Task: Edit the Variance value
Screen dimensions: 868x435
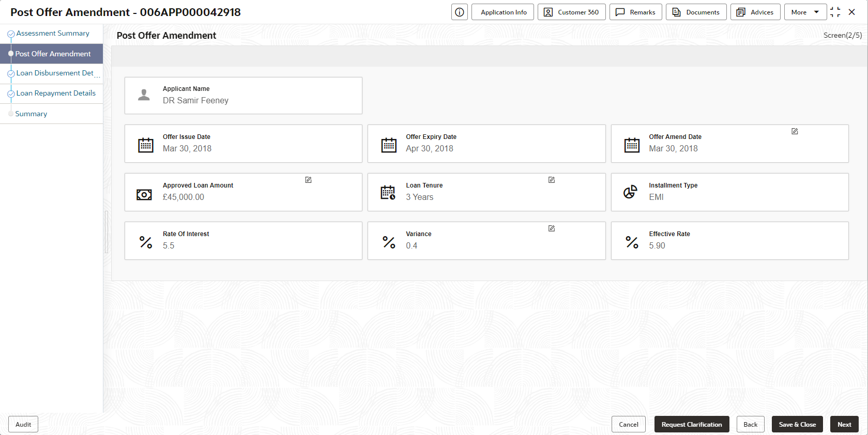Action: (552, 228)
